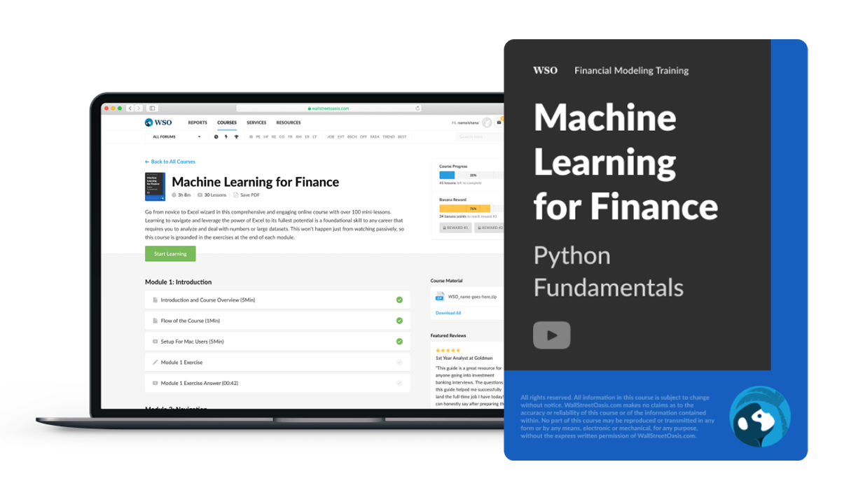The height and width of the screenshot is (504, 844).
Task: Open the Courses tab in the navigation
Action: click(227, 122)
